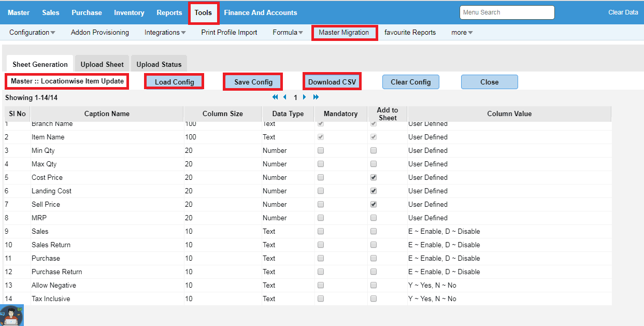Screen dimensions: 644x326
Task: Open the Tools menu
Action: tap(203, 13)
